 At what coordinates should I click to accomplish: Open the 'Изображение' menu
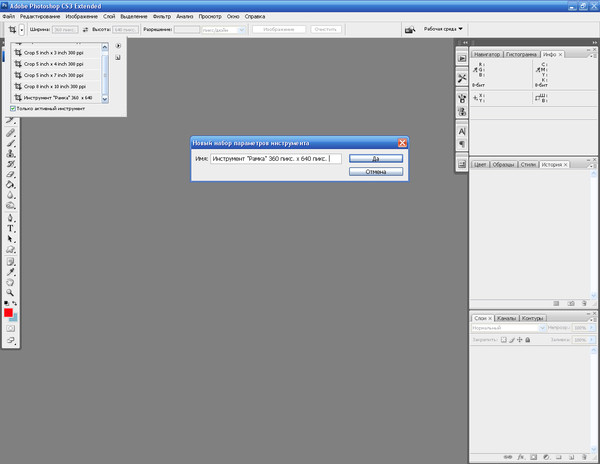tap(82, 16)
